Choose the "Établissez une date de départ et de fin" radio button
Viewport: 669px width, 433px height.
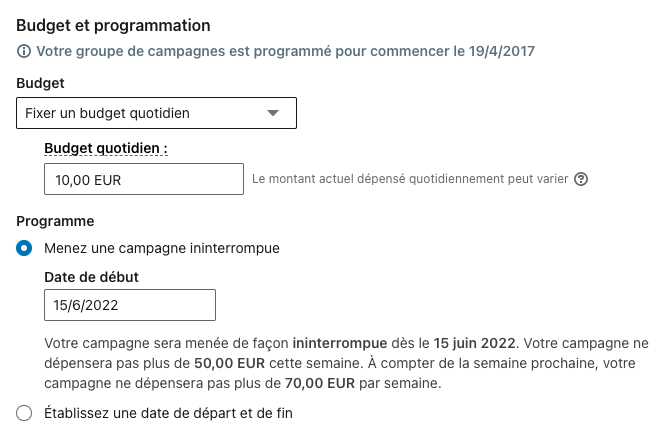(25, 412)
